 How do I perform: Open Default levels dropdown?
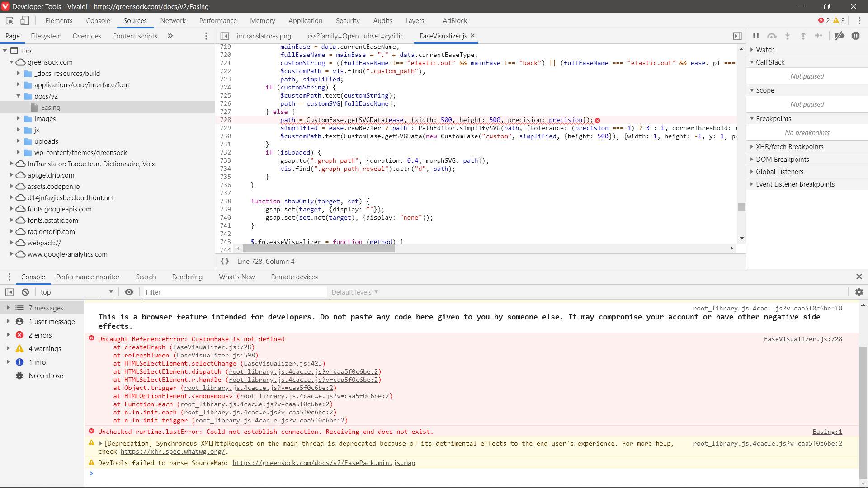point(355,292)
